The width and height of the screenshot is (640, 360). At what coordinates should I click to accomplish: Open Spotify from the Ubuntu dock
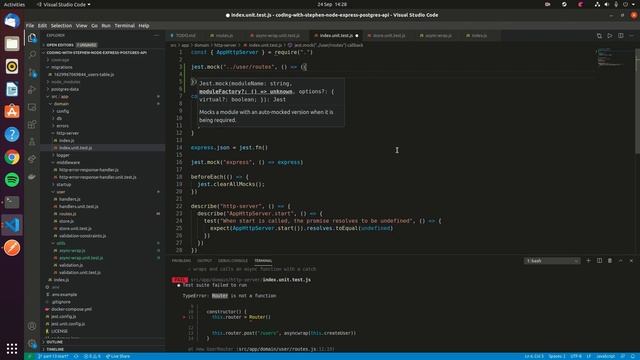12,180
